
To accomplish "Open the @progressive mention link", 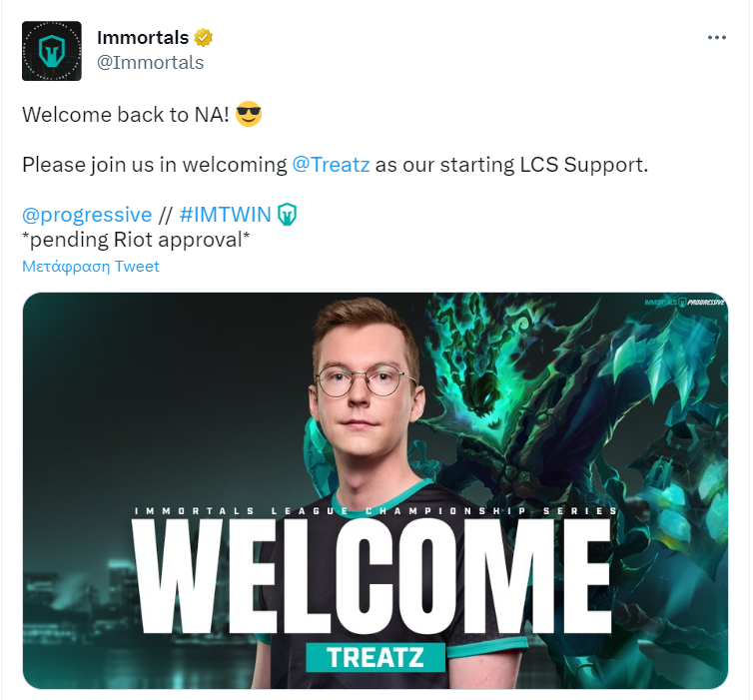I will (x=87, y=215).
